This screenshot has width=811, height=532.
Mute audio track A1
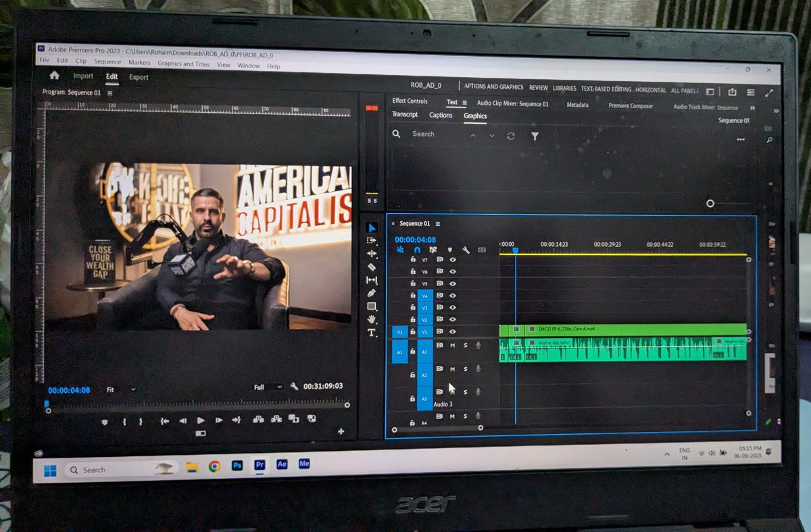(x=453, y=345)
